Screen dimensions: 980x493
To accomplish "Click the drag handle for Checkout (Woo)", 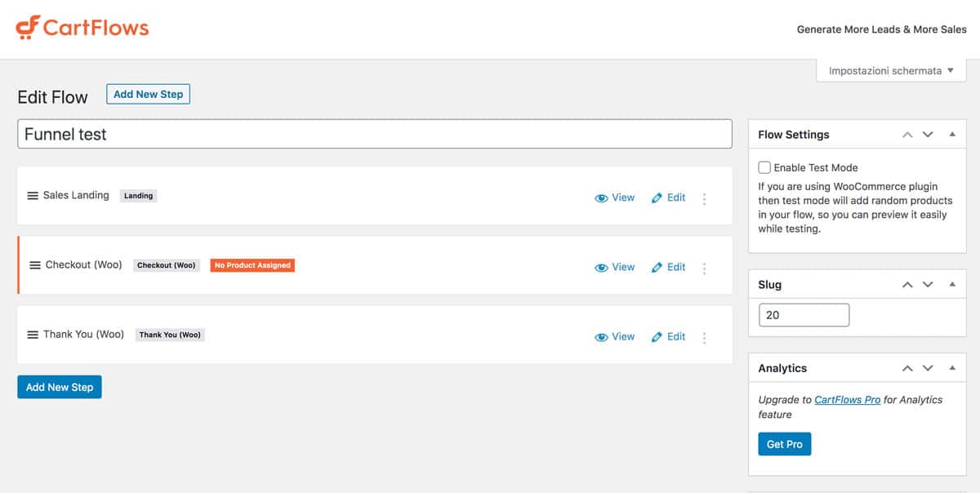I will point(35,265).
